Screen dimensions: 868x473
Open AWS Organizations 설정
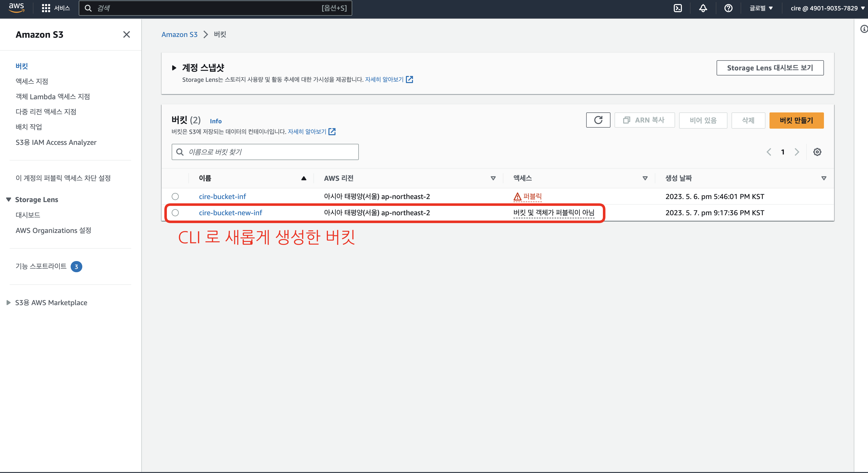tap(54, 230)
